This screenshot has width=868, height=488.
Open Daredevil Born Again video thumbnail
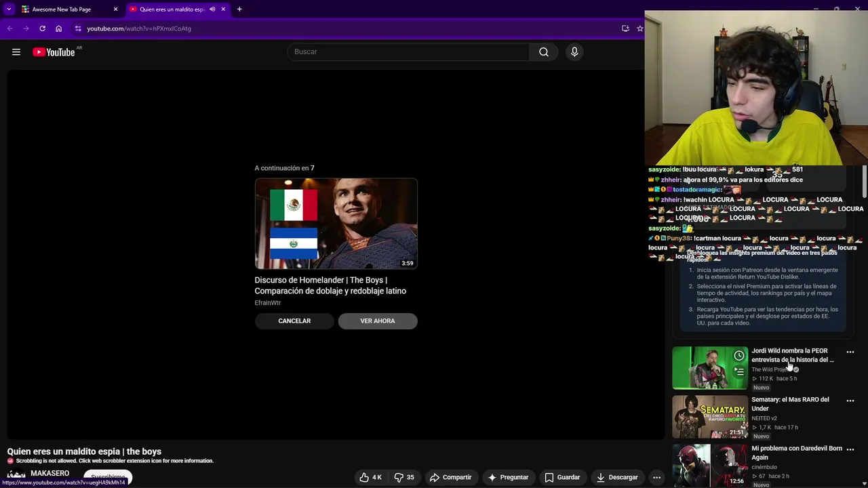point(710,466)
